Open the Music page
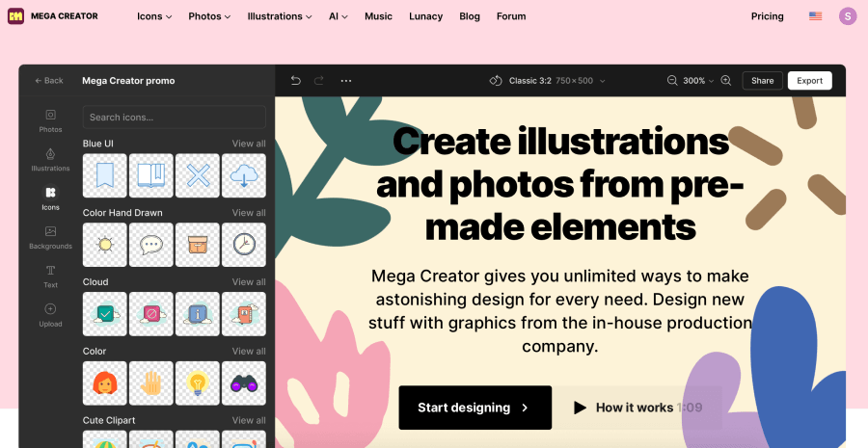The height and width of the screenshot is (448, 868). point(379,16)
